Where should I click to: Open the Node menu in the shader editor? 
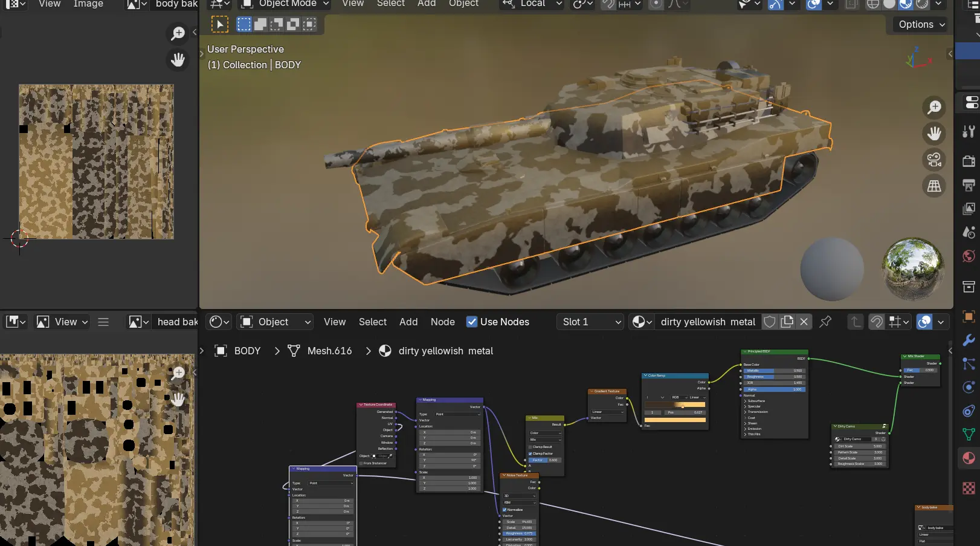pos(442,322)
